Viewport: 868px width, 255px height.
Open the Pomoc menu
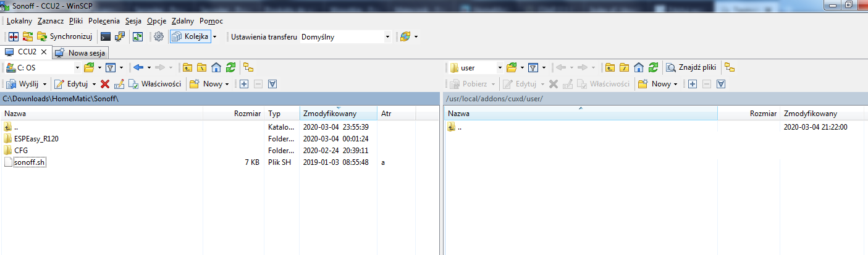[x=211, y=21]
